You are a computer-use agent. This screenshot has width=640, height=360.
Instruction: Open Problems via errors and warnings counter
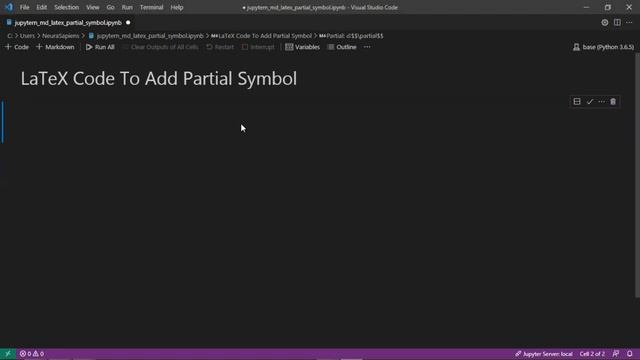32,354
